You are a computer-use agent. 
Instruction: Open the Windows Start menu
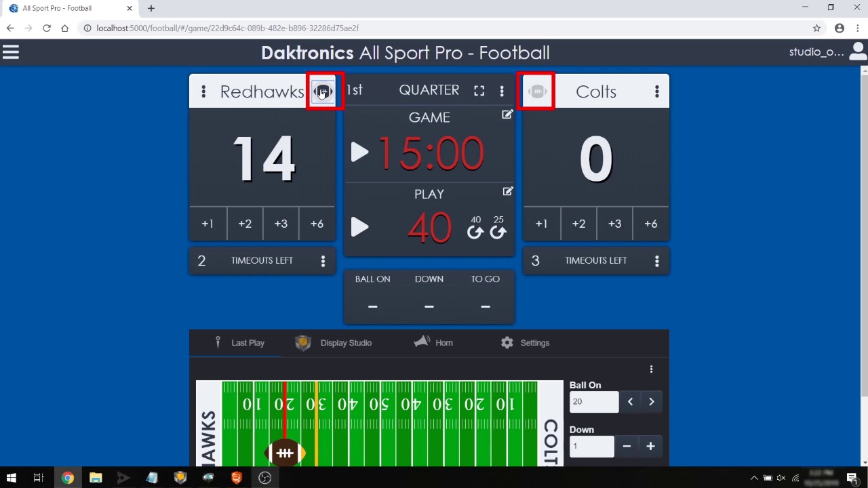click(x=11, y=478)
